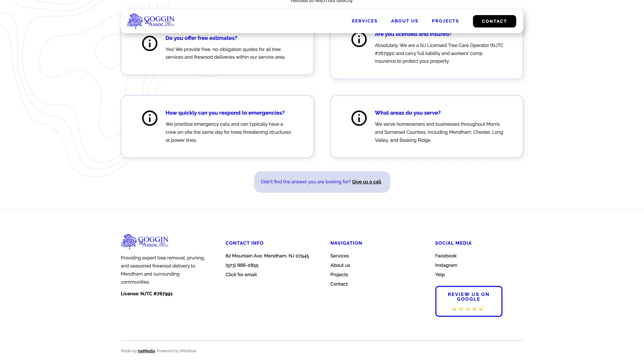
Task: Click info icon beside free estimates question
Action: pyautogui.click(x=149, y=43)
